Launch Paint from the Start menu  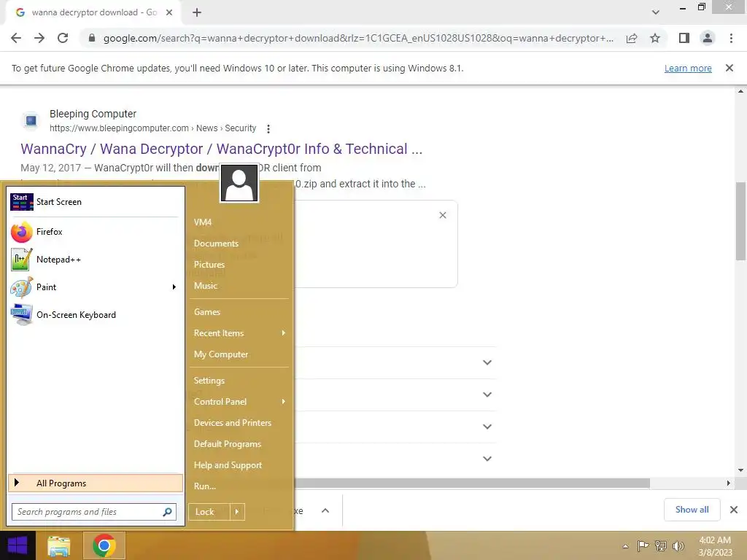pos(96,287)
